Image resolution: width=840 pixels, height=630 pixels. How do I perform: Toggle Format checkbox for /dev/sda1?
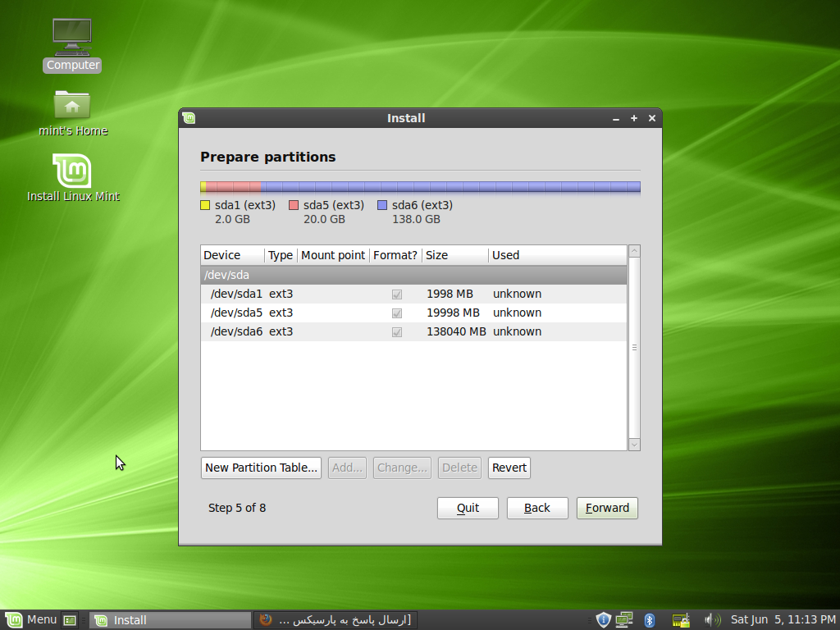(397, 294)
